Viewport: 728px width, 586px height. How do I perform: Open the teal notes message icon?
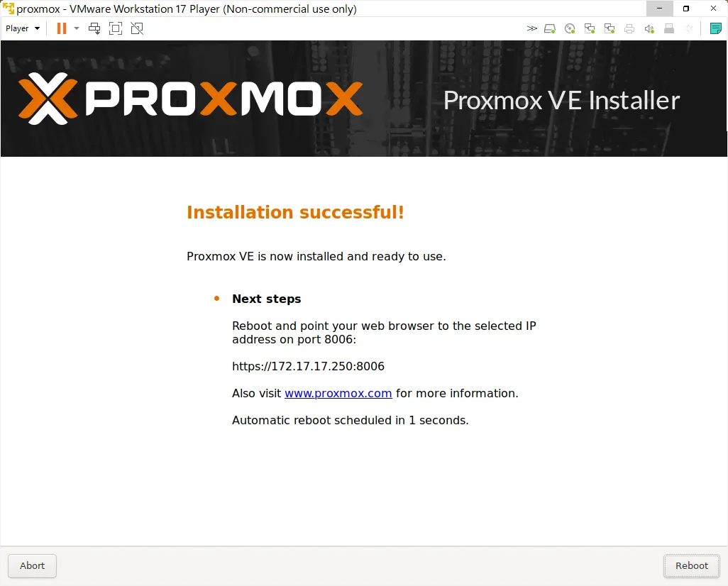[715, 28]
